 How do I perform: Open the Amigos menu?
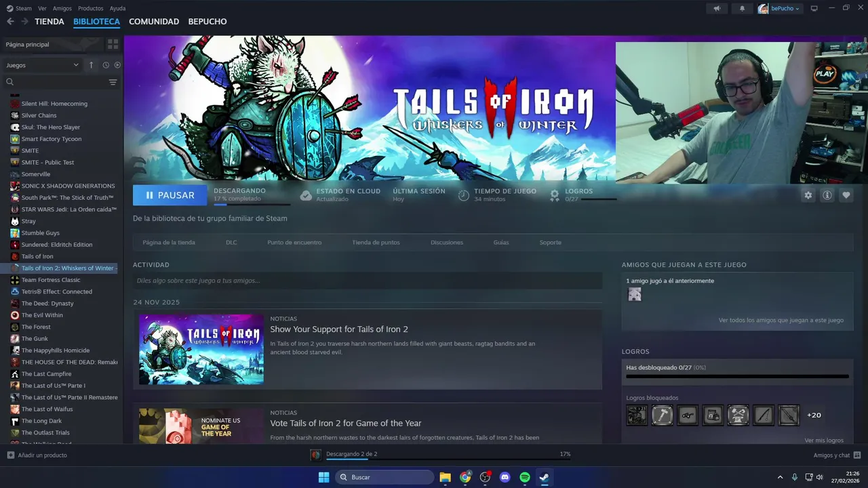(62, 8)
